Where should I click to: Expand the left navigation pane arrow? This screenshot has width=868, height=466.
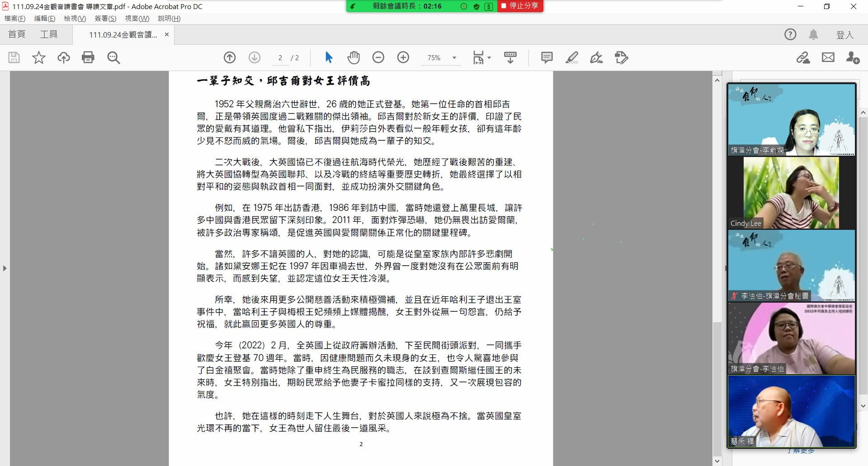[x=5, y=268]
